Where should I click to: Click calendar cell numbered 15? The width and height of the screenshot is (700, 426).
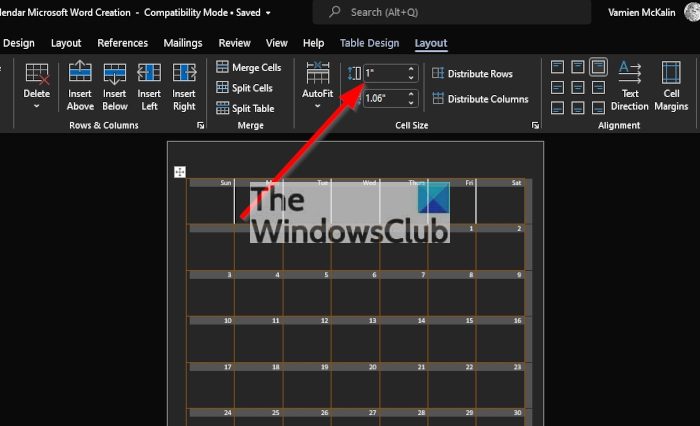(x=452, y=338)
